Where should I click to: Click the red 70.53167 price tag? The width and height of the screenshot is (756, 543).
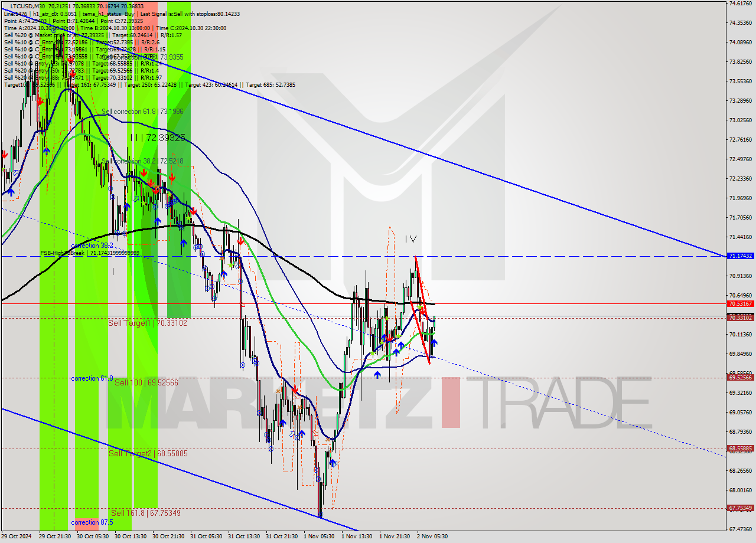click(x=741, y=303)
